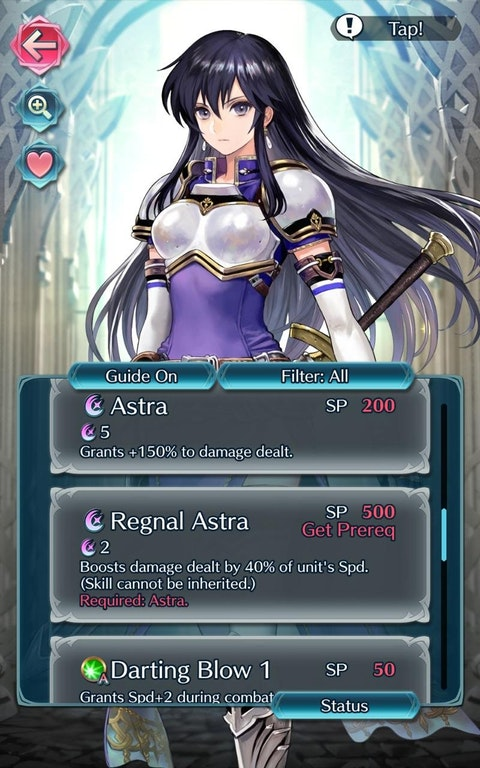The height and width of the screenshot is (768, 480).
Task: Tap the Astra cooldown count icon
Action: tap(88, 432)
